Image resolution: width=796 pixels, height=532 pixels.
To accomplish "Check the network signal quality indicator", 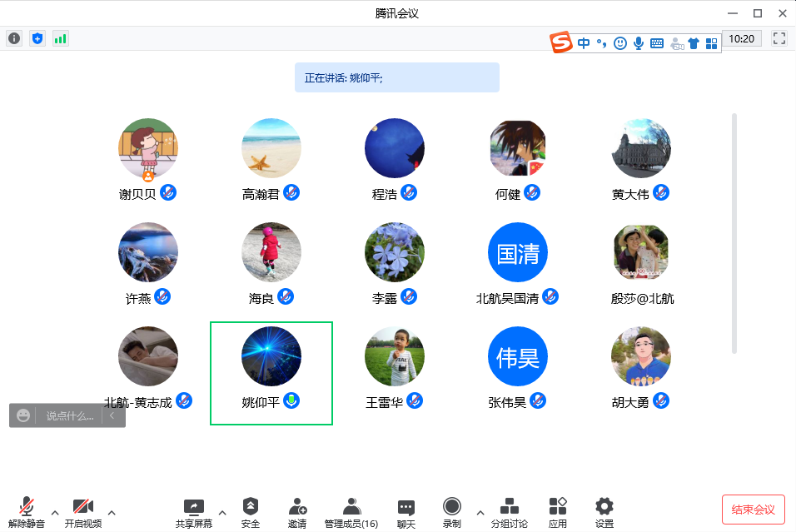I will 59,37.
